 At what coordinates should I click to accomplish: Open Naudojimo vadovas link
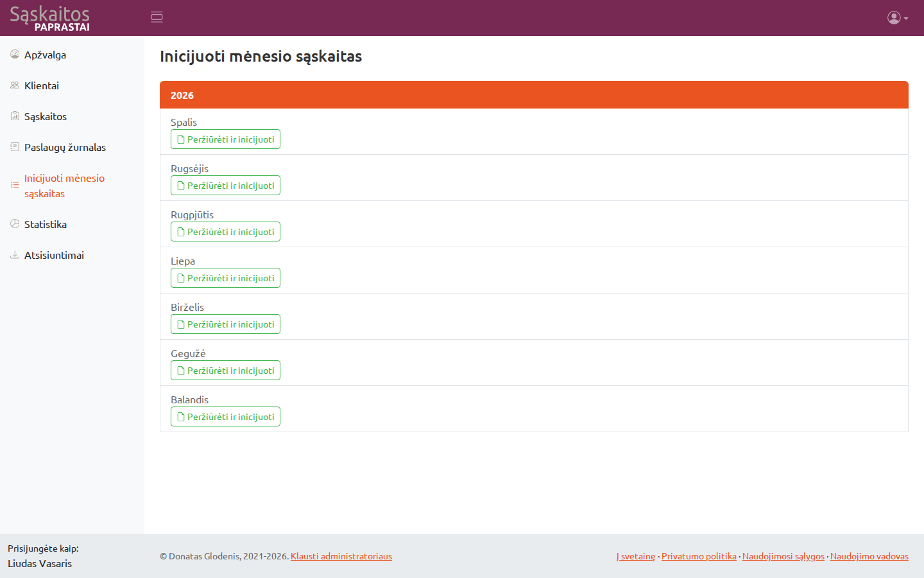(x=869, y=556)
